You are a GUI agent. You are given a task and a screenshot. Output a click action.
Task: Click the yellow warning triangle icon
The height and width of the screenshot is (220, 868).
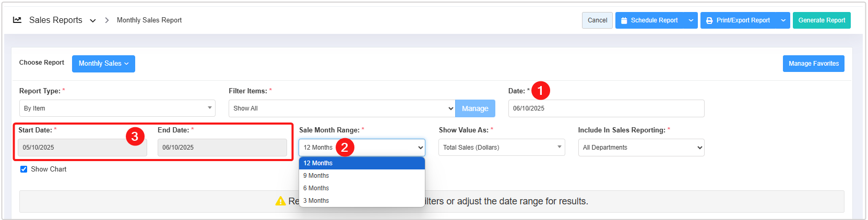(280, 201)
